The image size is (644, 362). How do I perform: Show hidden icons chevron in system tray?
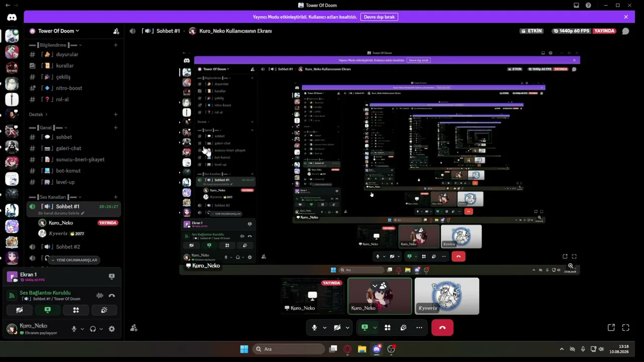pyautogui.click(x=561, y=349)
